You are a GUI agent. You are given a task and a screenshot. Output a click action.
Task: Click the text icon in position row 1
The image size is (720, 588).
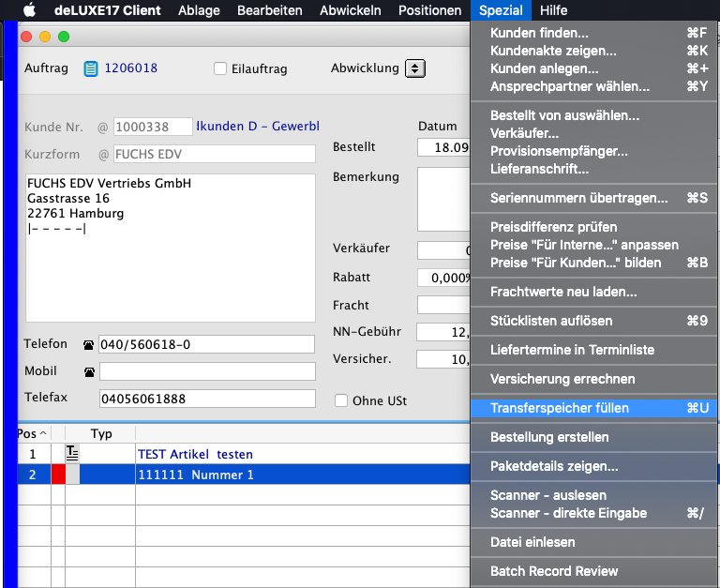(x=72, y=454)
